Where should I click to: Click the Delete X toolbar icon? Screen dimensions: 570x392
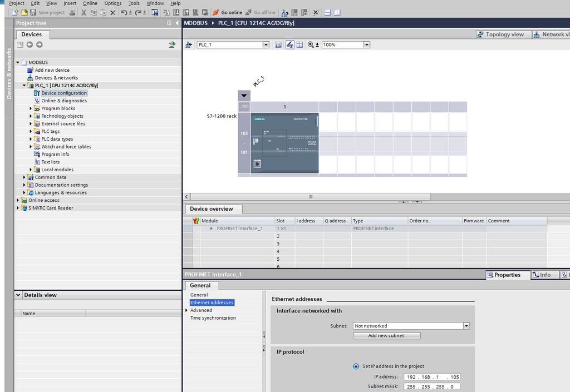(112, 12)
